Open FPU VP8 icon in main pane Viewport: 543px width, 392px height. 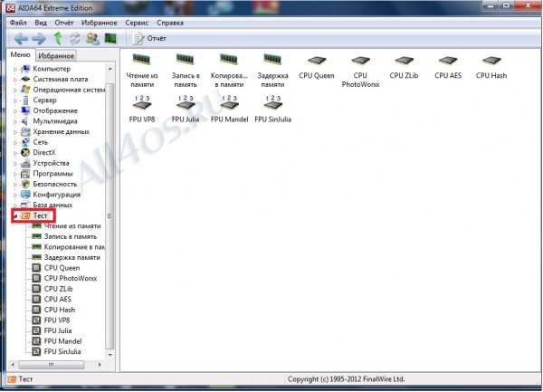[142, 109]
